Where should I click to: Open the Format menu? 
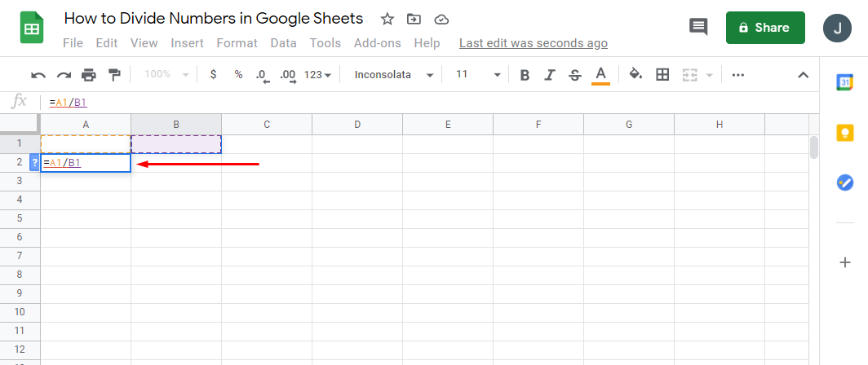click(237, 43)
